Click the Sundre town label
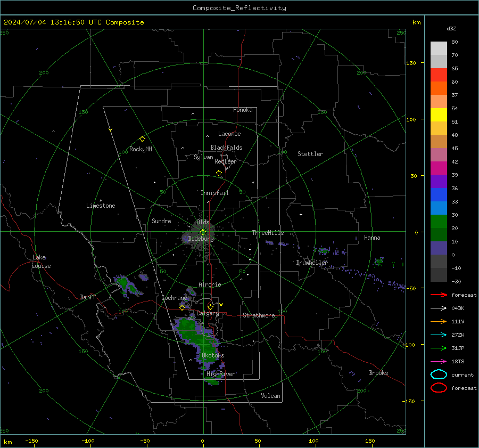 (161, 221)
